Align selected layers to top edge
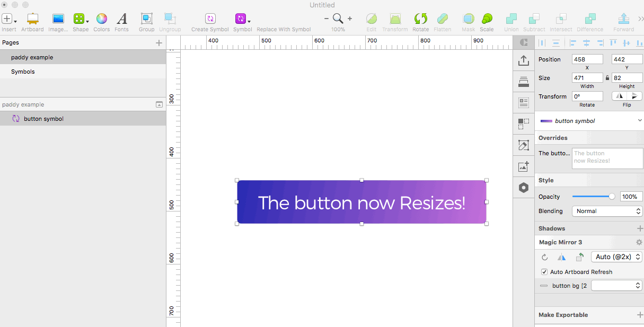The width and height of the screenshot is (644, 327). (613, 43)
